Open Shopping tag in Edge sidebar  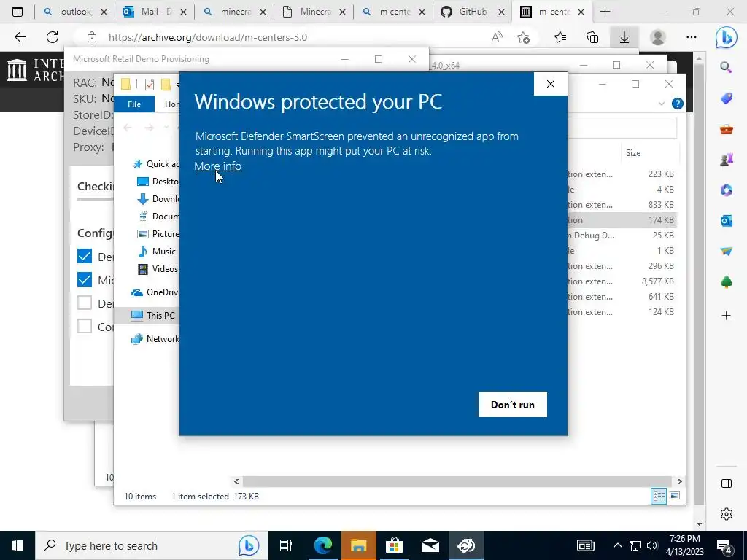[726, 98]
